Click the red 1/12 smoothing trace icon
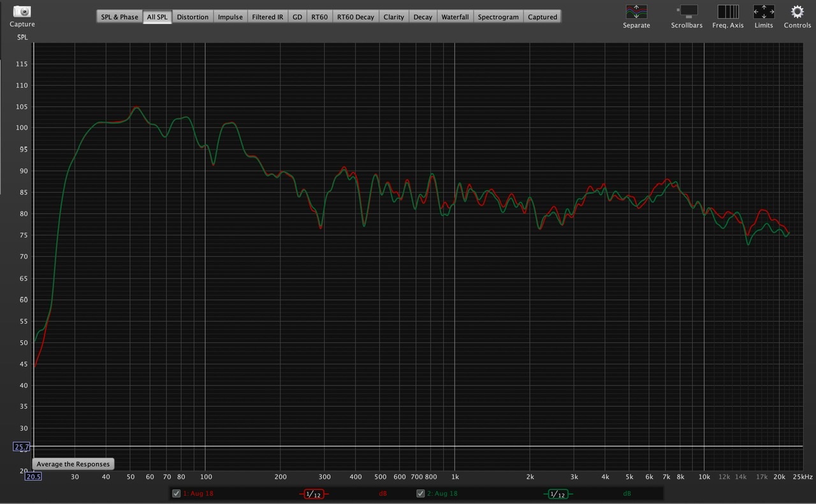Image resolution: width=816 pixels, height=504 pixels. pos(313,494)
